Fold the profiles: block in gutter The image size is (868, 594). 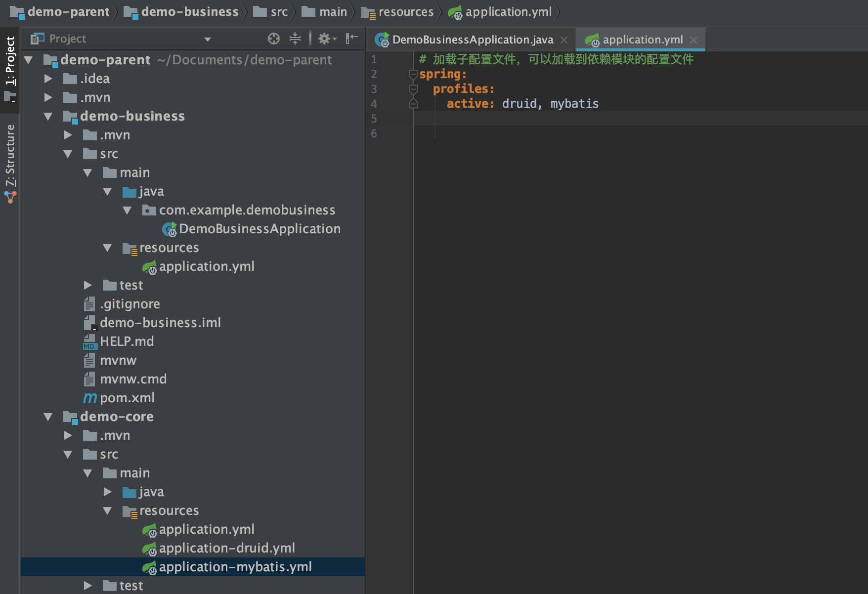pos(413,89)
